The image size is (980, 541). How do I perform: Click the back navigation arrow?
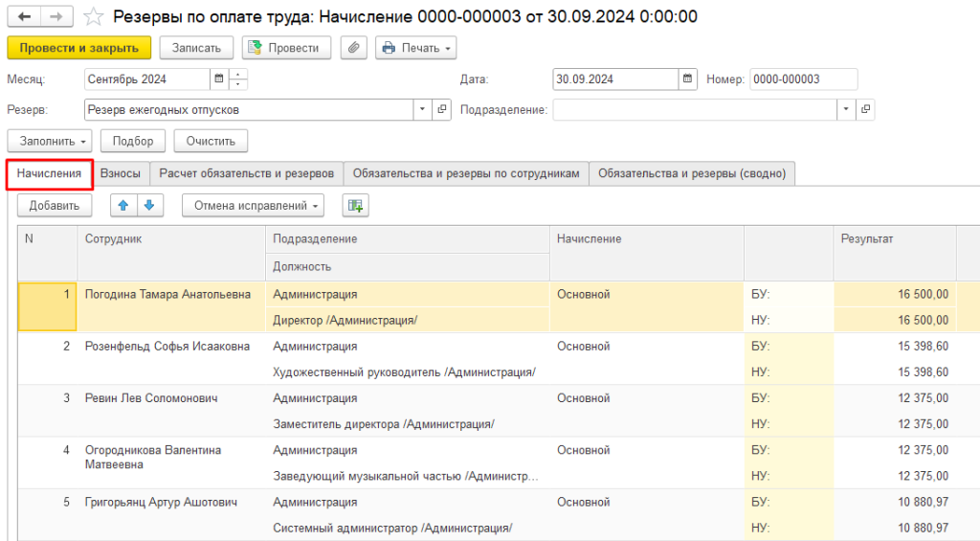[x=24, y=17]
